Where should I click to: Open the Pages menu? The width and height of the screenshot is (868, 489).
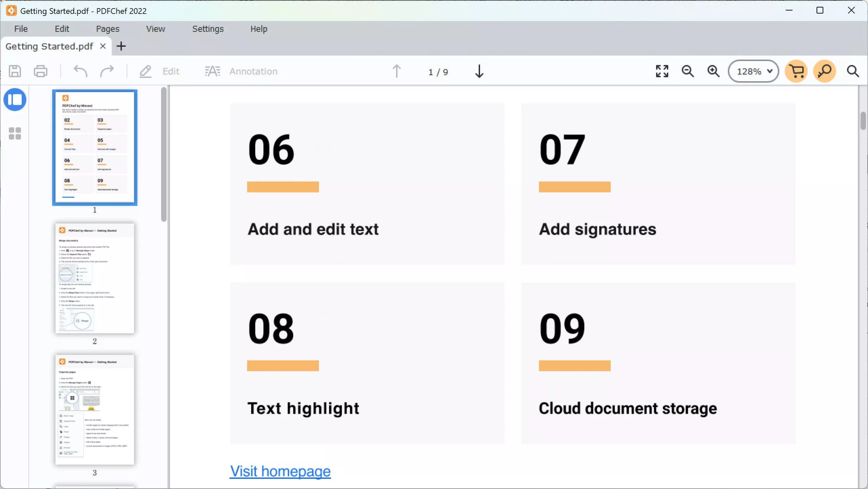point(107,29)
